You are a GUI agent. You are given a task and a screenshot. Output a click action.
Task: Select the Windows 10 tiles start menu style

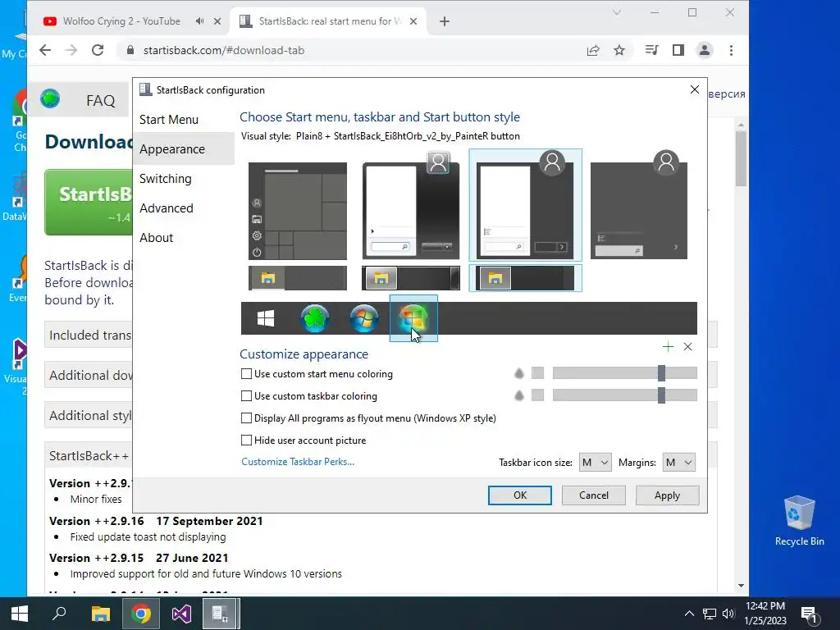tap(297, 211)
